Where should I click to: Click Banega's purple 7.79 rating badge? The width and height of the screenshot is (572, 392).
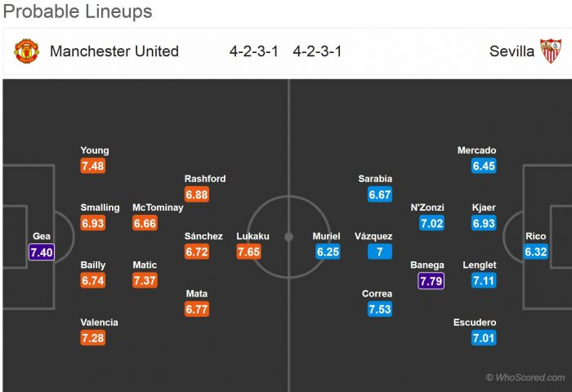point(431,281)
